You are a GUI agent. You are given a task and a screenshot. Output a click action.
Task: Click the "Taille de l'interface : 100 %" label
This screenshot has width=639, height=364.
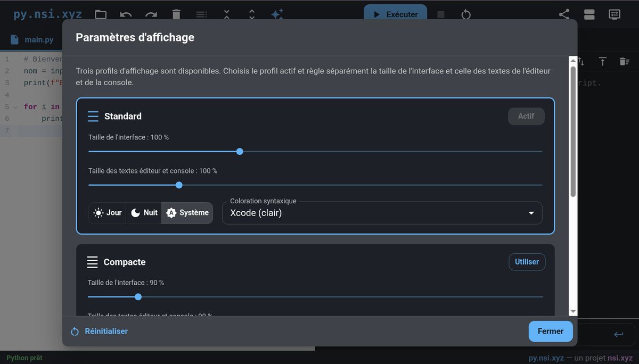[128, 137]
